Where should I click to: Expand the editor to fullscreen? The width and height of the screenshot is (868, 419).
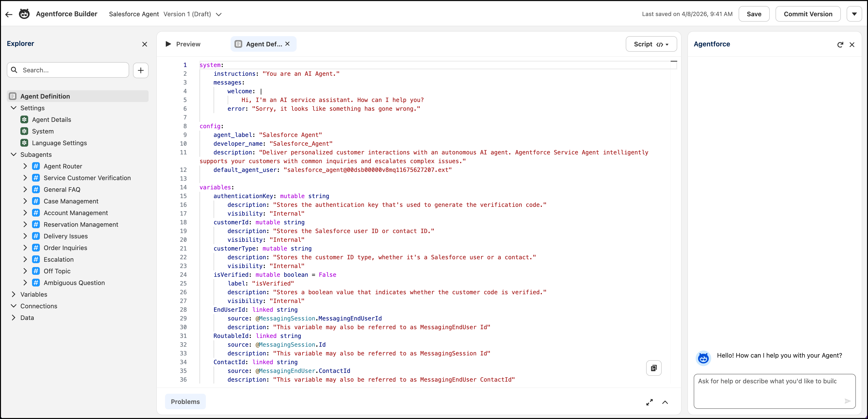(650, 402)
